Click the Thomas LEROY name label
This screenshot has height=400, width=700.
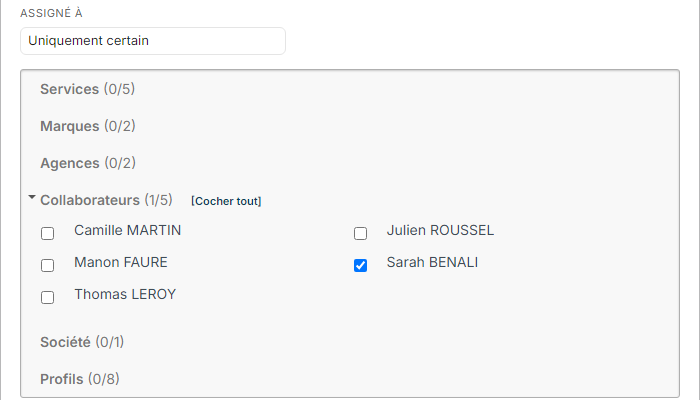(125, 295)
